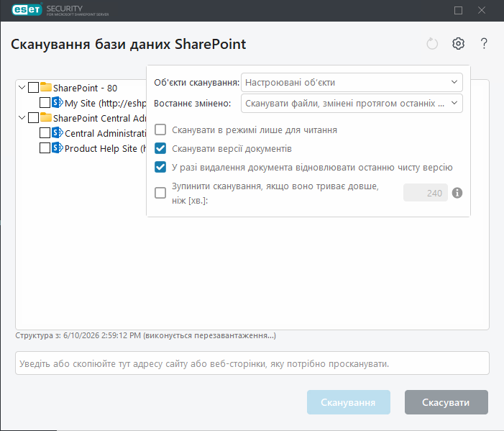Check the My Site checkbox
The image size is (504, 431).
[x=45, y=103]
